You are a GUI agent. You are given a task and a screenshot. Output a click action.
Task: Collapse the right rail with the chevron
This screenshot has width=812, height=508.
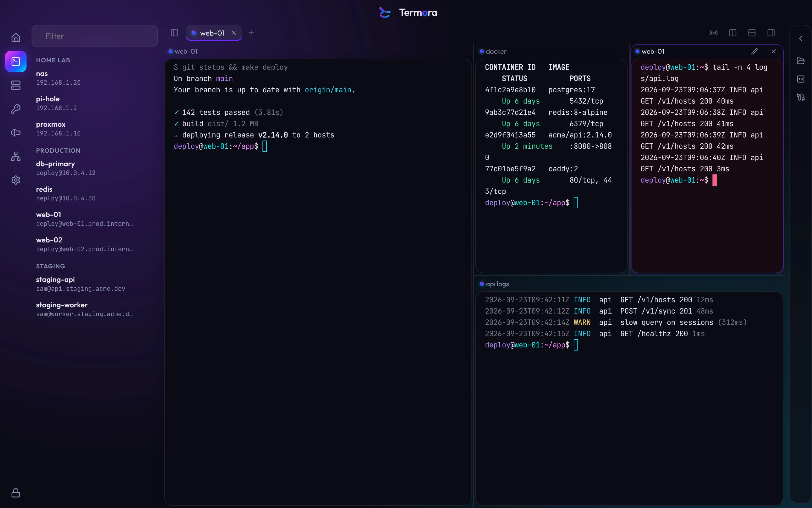(x=801, y=38)
